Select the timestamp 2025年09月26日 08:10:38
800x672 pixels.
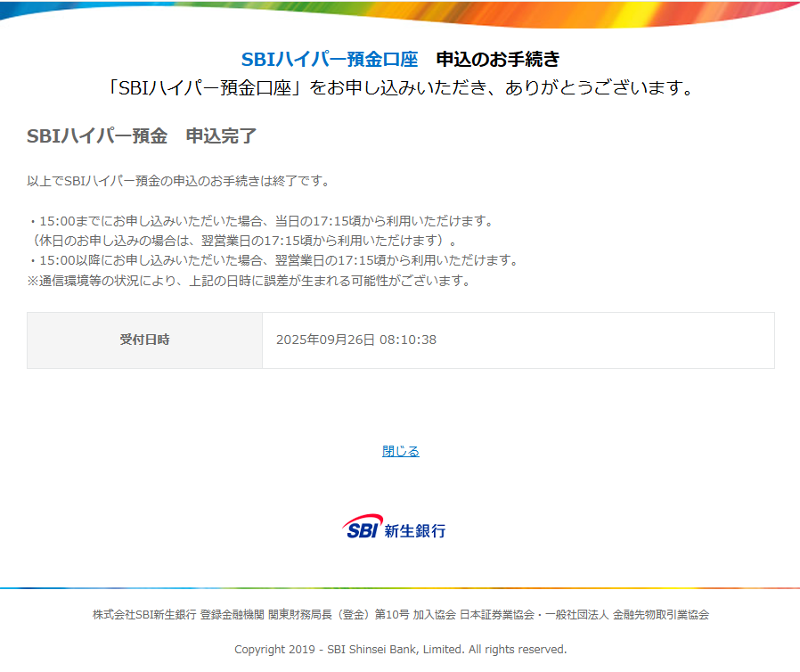pos(356,340)
